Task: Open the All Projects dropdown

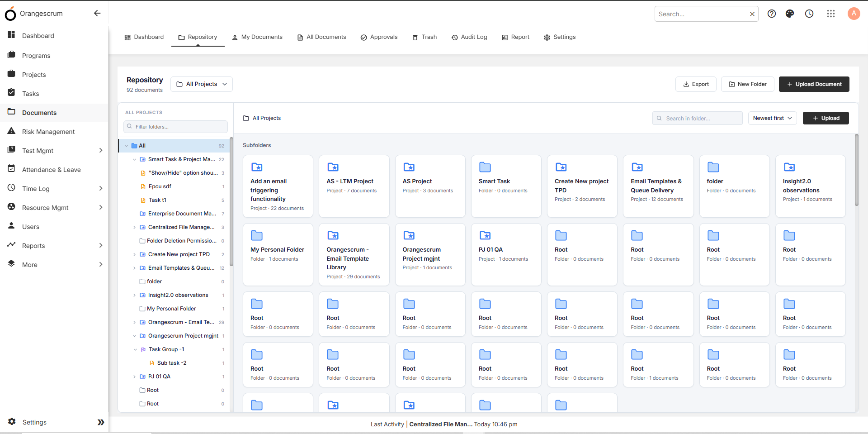Action: coord(202,84)
